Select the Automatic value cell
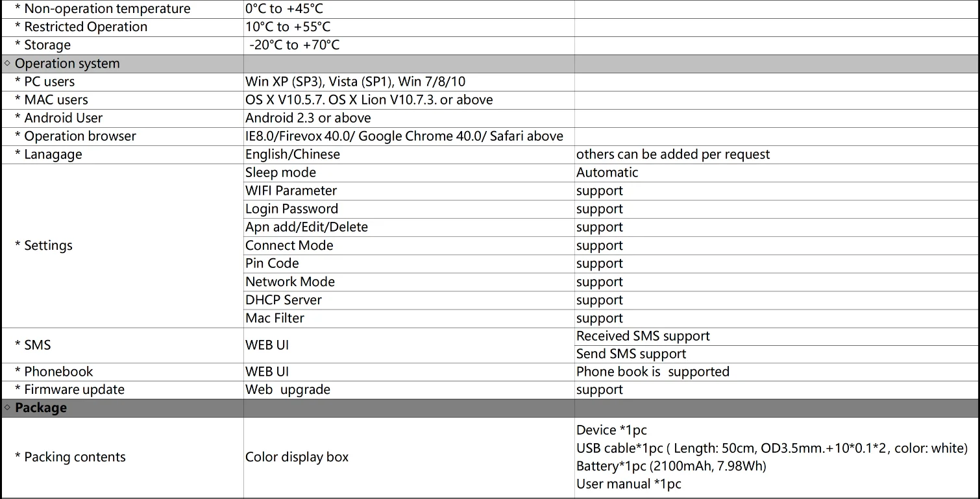This screenshot has width=980, height=499. pos(607,173)
